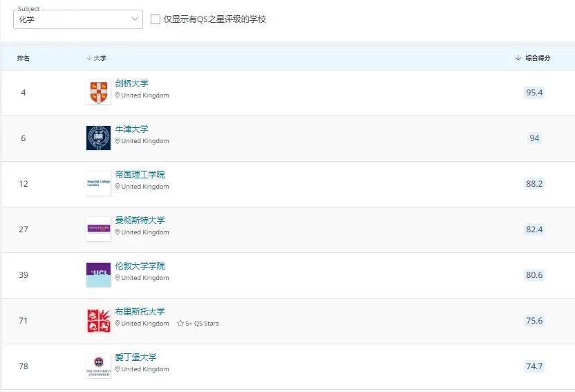Click rank number 4

(x=23, y=93)
